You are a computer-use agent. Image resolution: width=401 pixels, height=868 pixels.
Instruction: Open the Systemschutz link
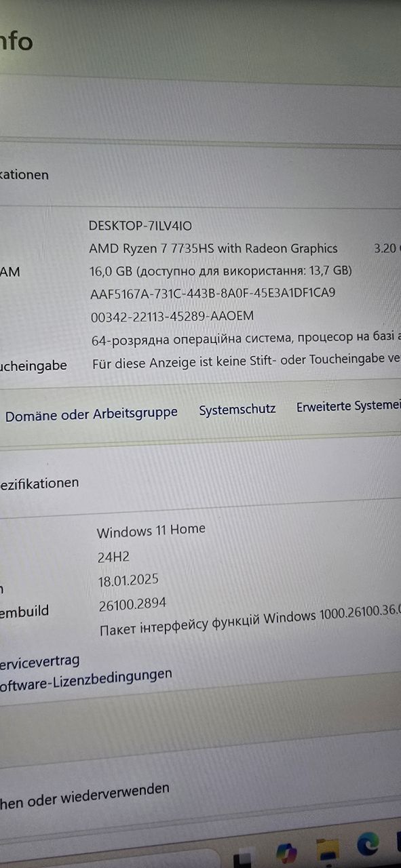click(x=237, y=410)
